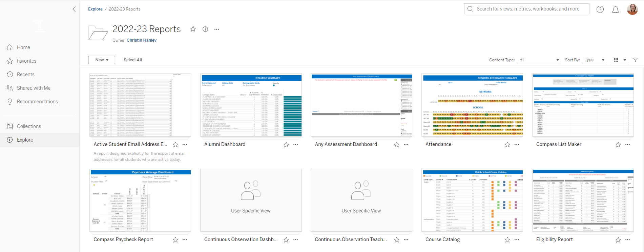Click the user profile avatar
644x252 pixels.
[632, 9]
